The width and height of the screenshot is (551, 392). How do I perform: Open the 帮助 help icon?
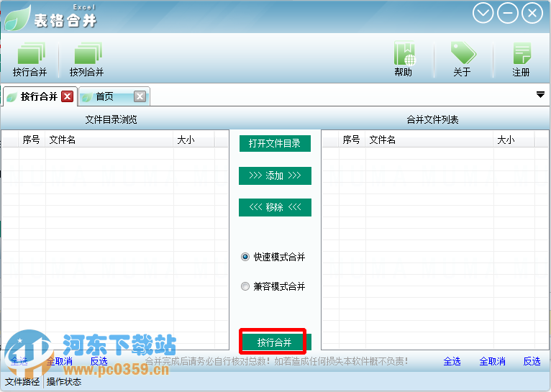click(404, 59)
